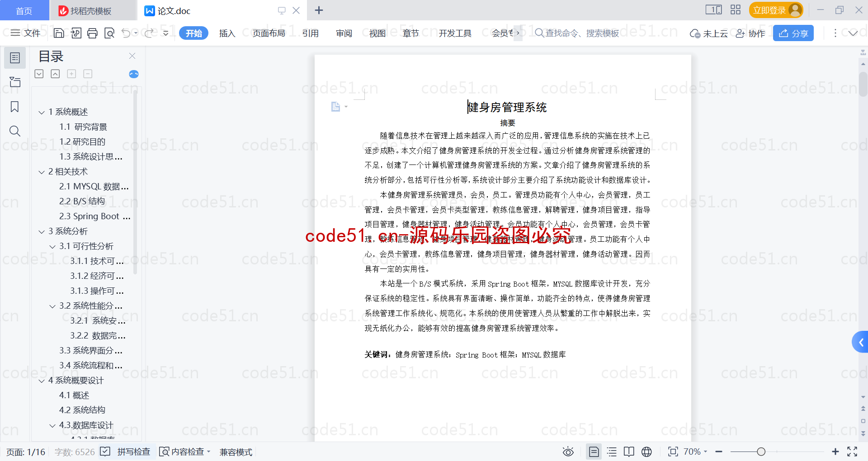This screenshot has width=868, height=461.
Task: Click the document paragraph layout icon
Action: [335, 107]
